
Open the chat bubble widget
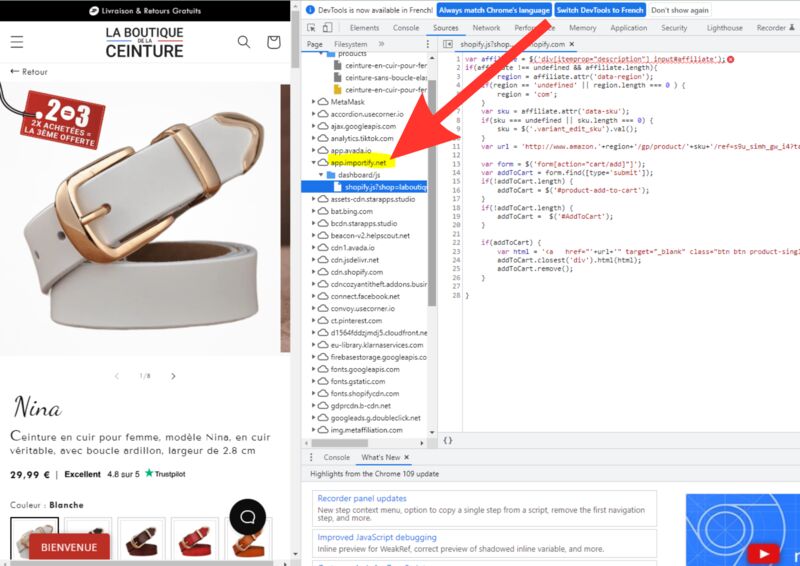tap(247, 517)
